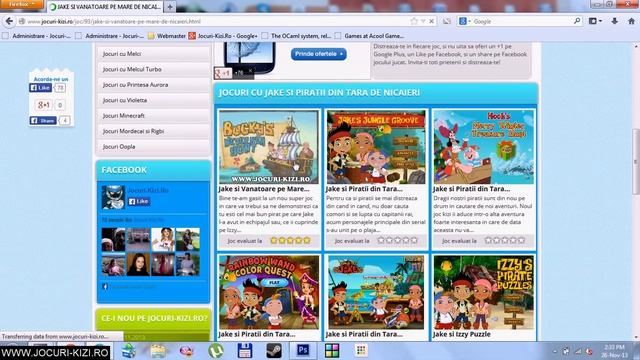
Task: Open the four colored tiles taskbar app
Action: pyautogui.click(x=332, y=351)
